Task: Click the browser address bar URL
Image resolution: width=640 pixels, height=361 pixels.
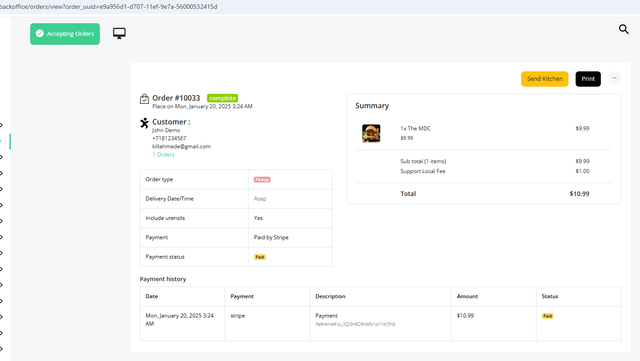Action: 109,7
